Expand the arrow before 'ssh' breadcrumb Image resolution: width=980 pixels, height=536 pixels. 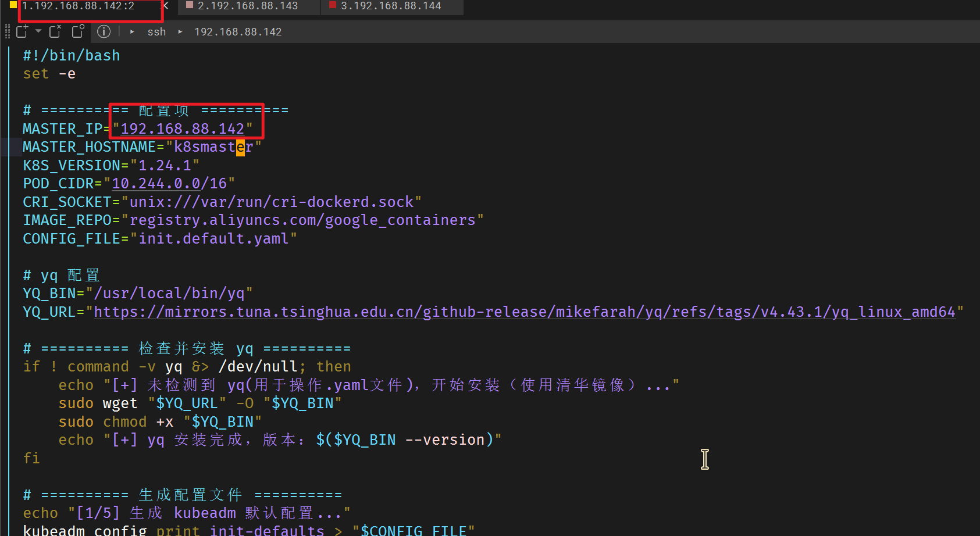point(133,32)
